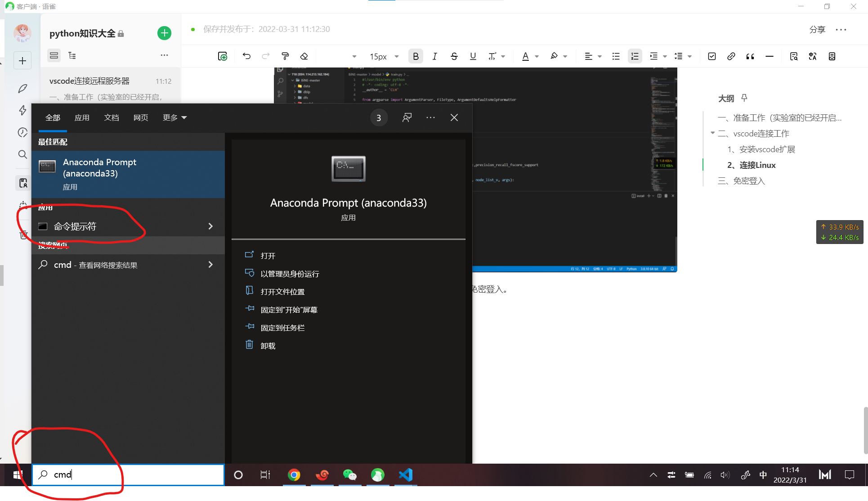Click the green add new document button
The height and width of the screenshot is (501, 868).
pos(164,33)
